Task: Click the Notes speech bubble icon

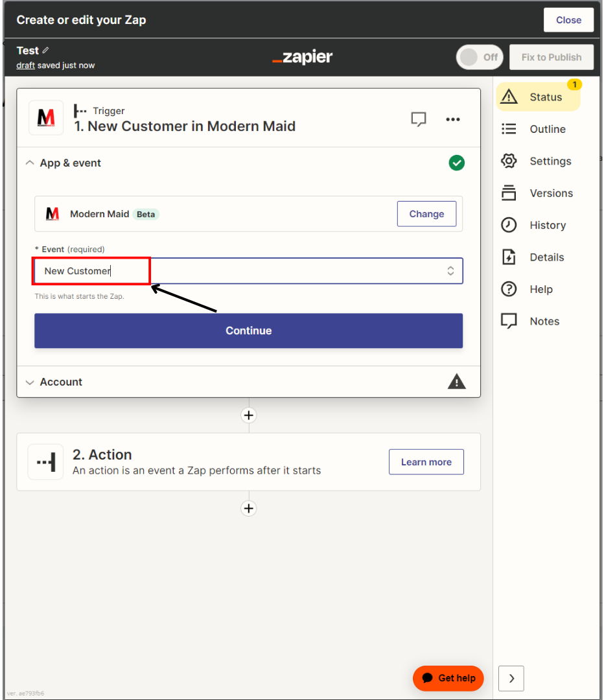Action: coord(509,321)
